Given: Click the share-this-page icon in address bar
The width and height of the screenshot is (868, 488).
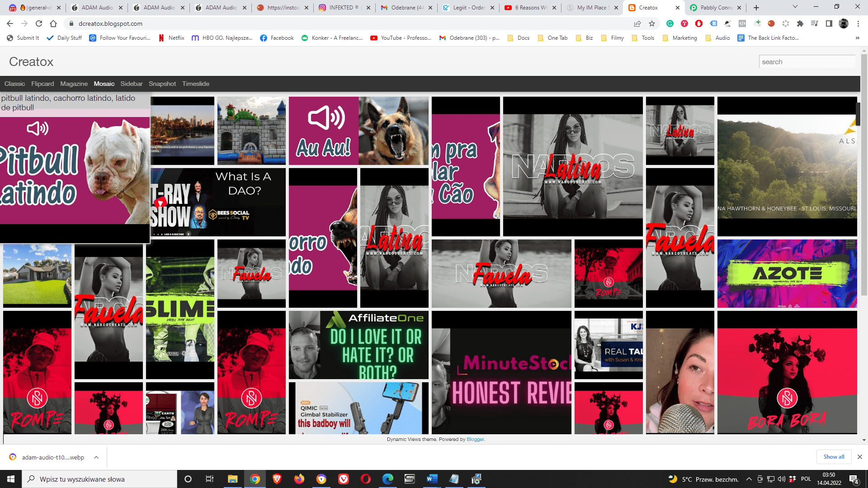Looking at the screenshot, I should coord(637,23).
